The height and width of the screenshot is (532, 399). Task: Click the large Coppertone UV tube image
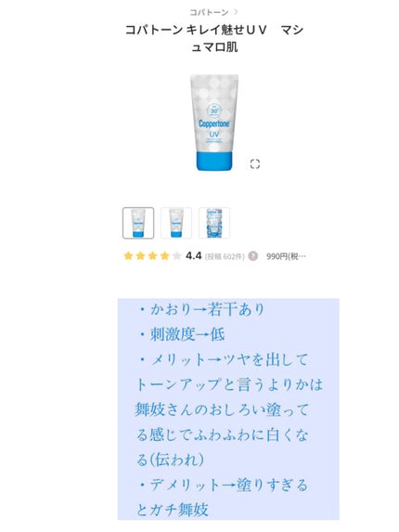pos(214,123)
